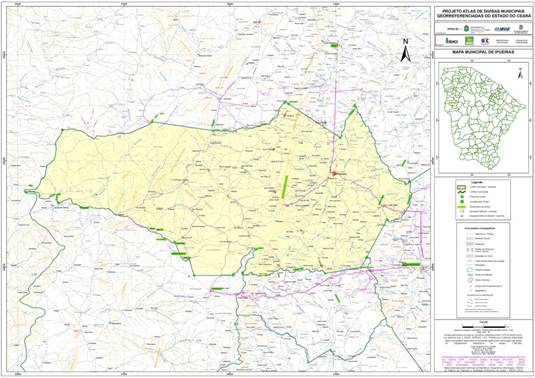Click the large north arrow on the main map
535x378 pixels.
coord(405,50)
